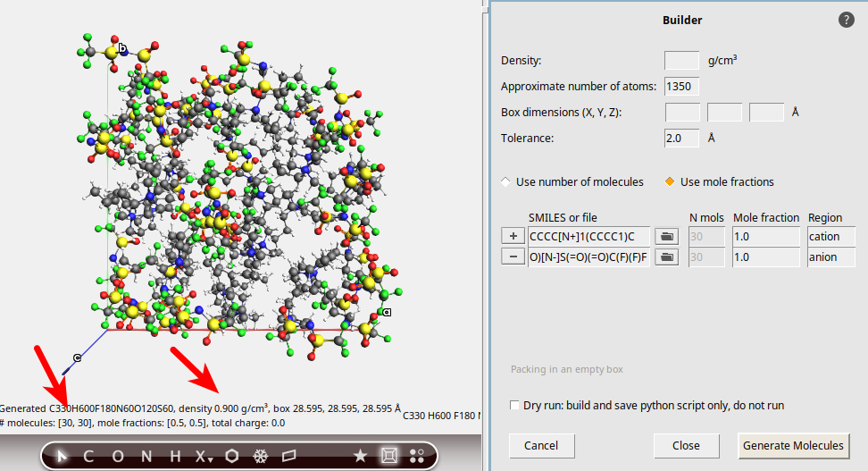Screen dimensions: 868x471
Task: Select Use number of molecules option
Action: pyautogui.click(x=506, y=181)
